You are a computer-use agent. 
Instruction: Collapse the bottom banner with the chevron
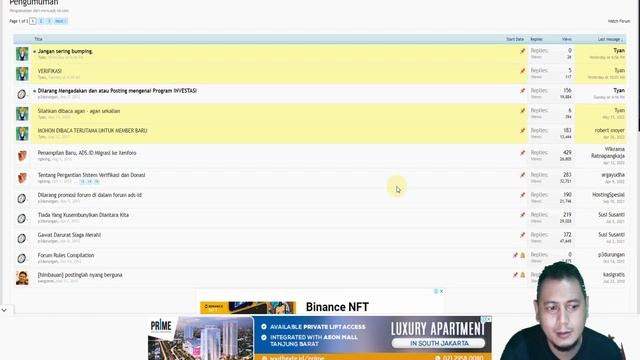click(4, 310)
